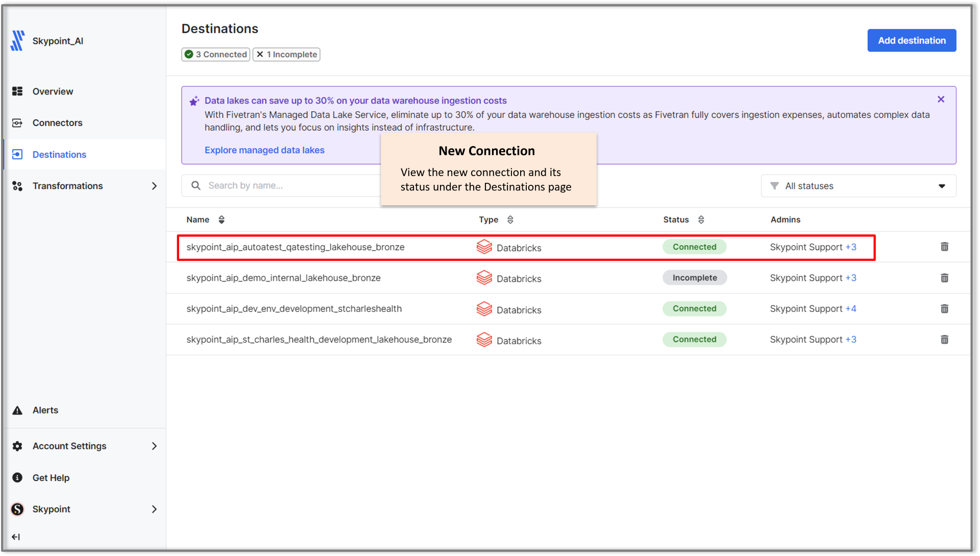Dismiss the data lakes banner close button
The height and width of the screenshot is (556, 980).
941,100
